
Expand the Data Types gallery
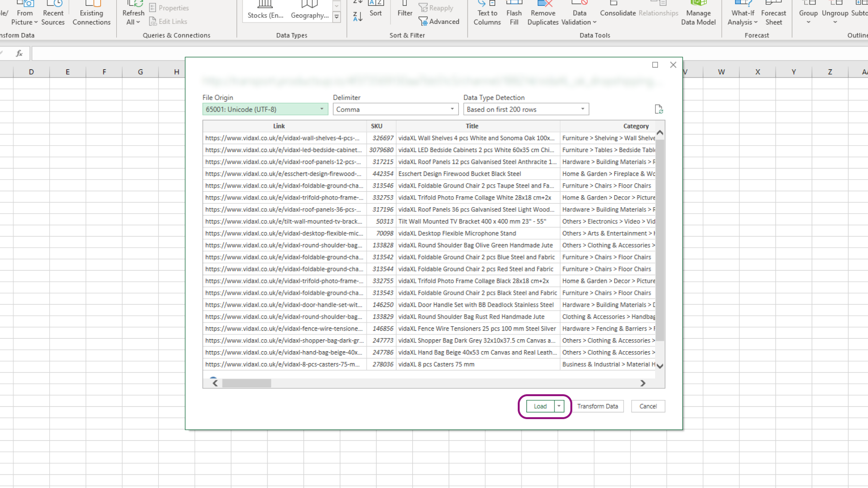coord(337,17)
